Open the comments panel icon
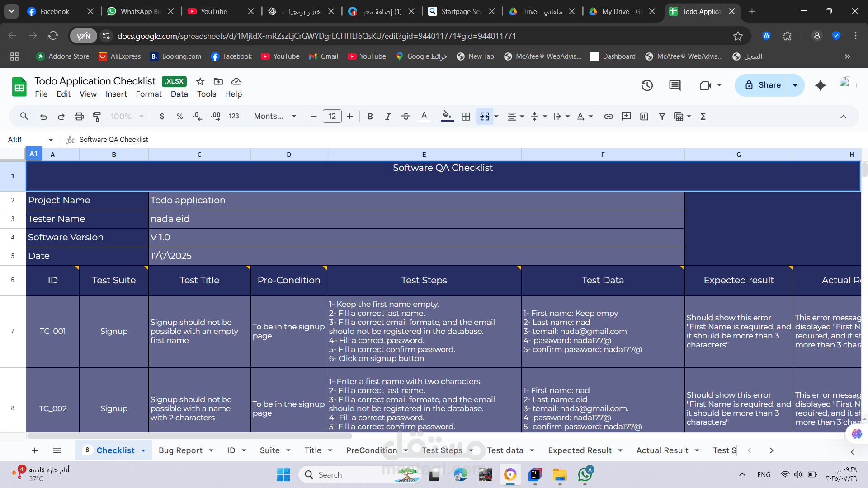868x488 pixels. [675, 85]
